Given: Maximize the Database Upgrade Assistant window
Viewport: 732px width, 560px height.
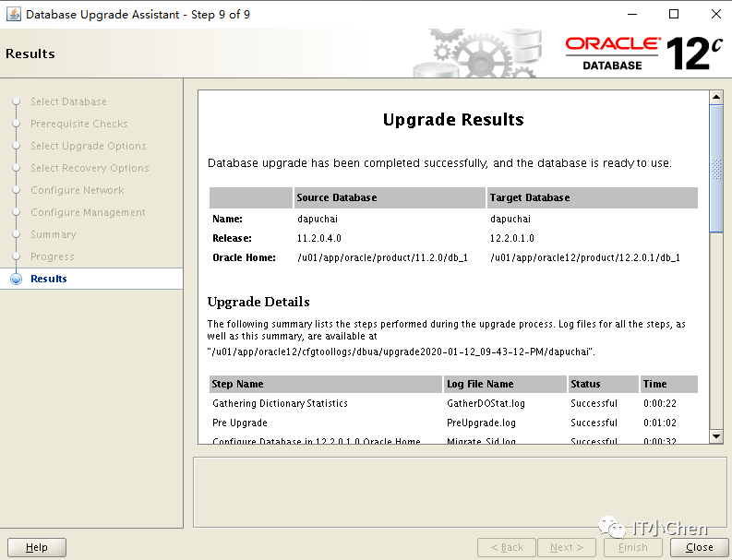Looking at the screenshot, I should point(674,14).
